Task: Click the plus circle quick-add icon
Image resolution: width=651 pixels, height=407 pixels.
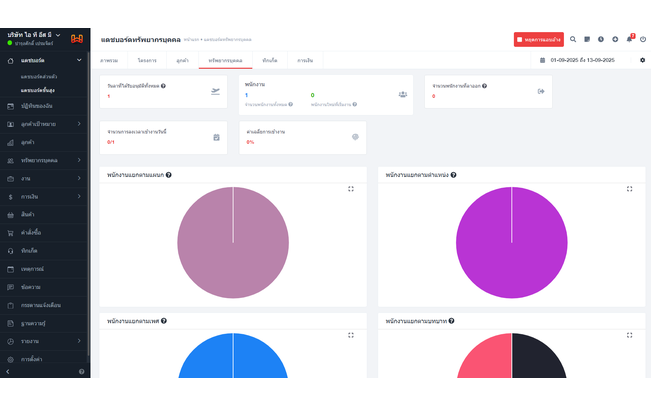Action: pos(615,39)
